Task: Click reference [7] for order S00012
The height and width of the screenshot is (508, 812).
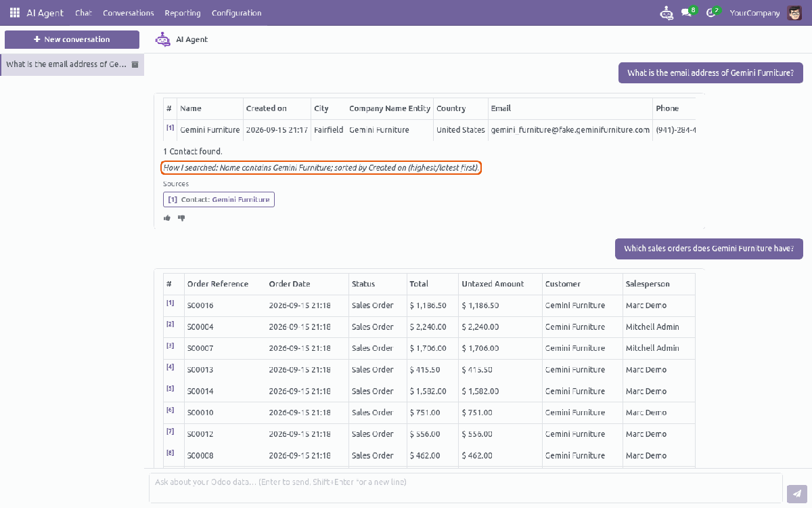Action: tap(170, 431)
